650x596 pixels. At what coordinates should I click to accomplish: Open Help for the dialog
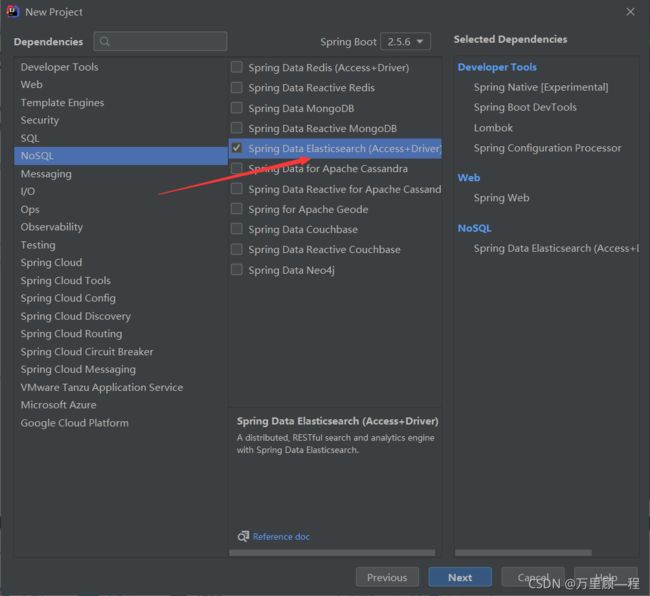pos(606,577)
